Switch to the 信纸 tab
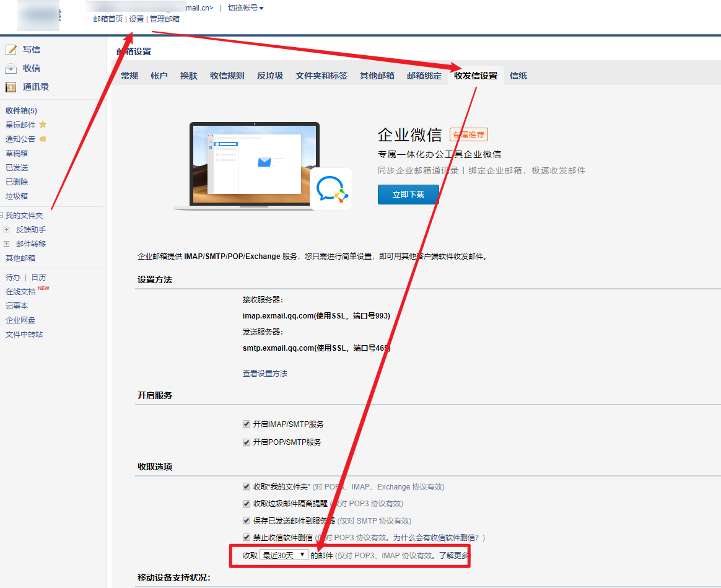 518,76
